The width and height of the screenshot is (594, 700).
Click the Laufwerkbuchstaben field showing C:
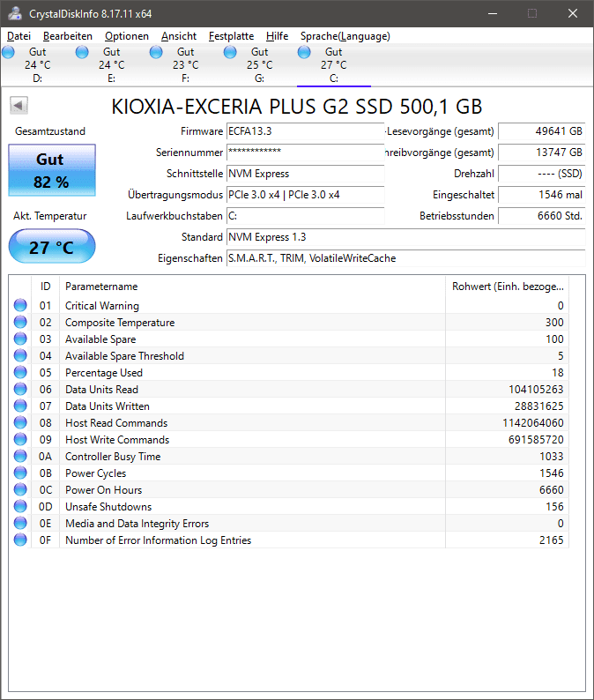(305, 216)
